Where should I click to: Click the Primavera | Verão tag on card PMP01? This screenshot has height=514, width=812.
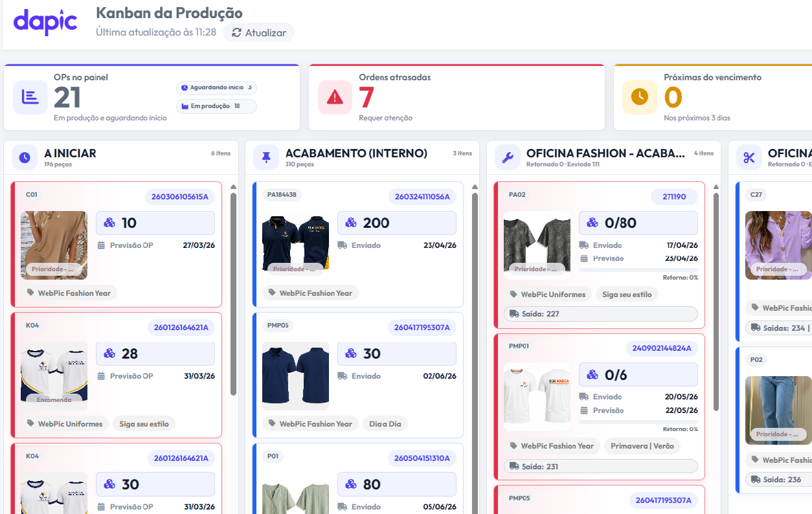pos(642,446)
